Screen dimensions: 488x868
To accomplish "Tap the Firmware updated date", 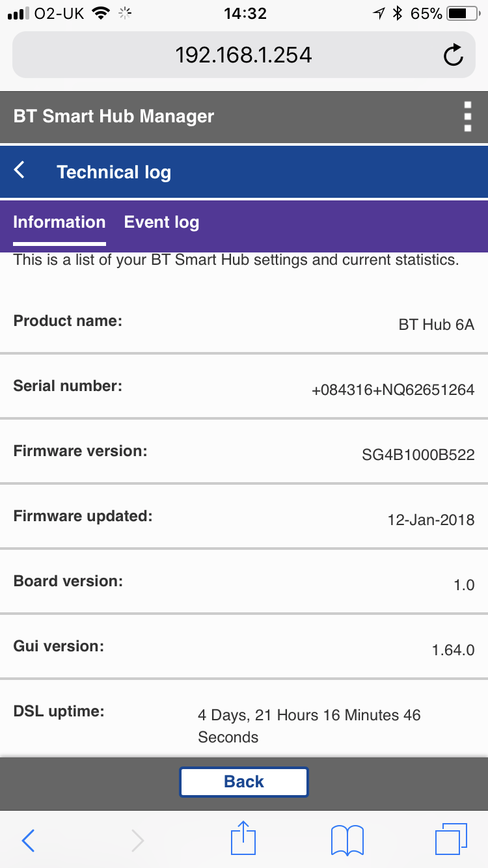I will click(x=431, y=520).
